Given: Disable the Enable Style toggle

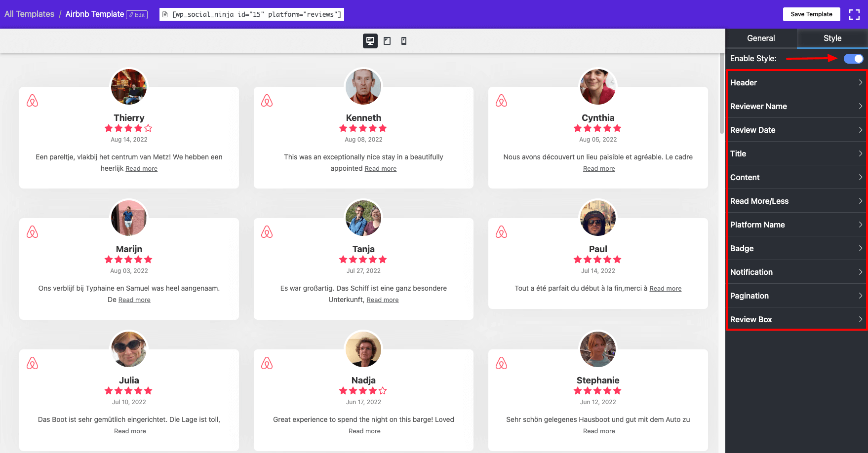Looking at the screenshot, I should click(x=852, y=58).
